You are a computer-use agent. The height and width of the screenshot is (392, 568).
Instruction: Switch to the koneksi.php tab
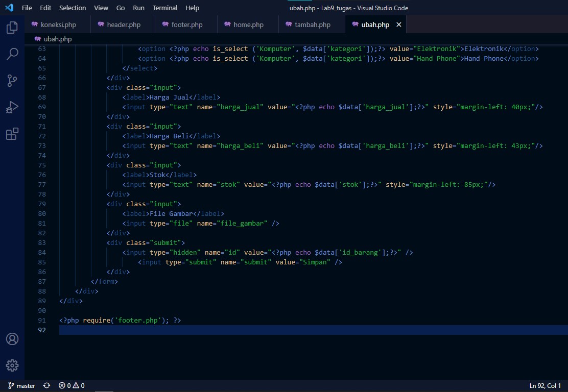tap(58, 24)
